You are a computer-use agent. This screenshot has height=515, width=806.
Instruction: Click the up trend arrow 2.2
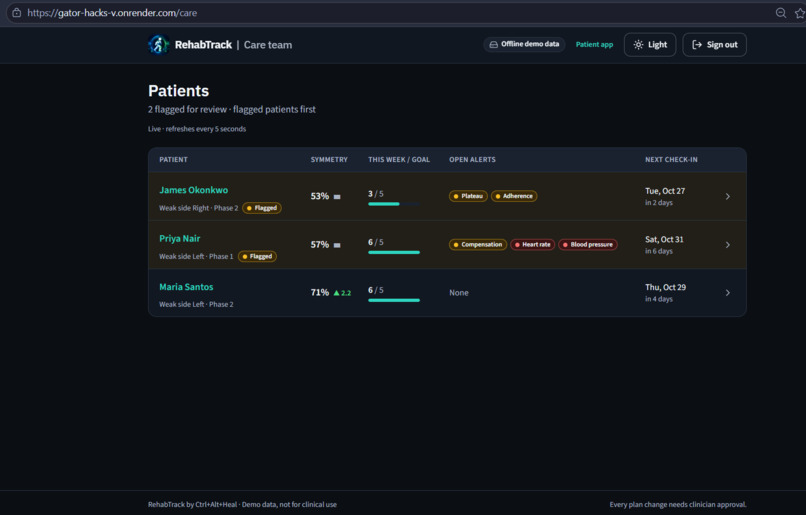pyautogui.click(x=342, y=293)
